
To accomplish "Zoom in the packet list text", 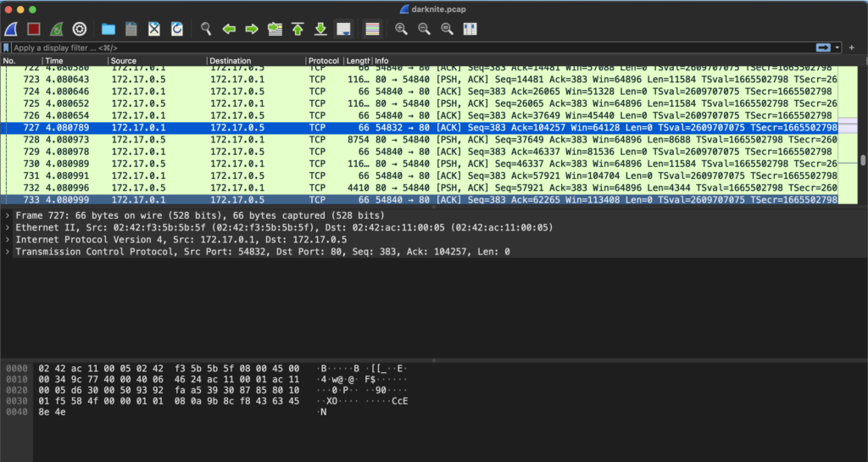I will (401, 29).
